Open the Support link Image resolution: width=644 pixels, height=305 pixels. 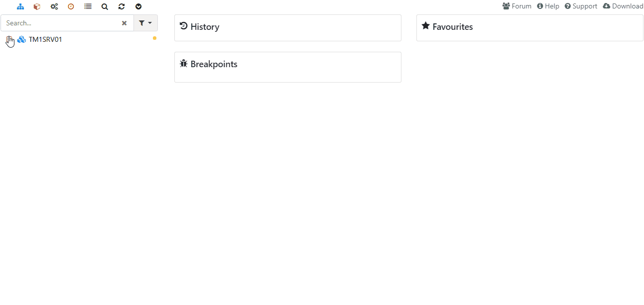[x=581, y=6]
